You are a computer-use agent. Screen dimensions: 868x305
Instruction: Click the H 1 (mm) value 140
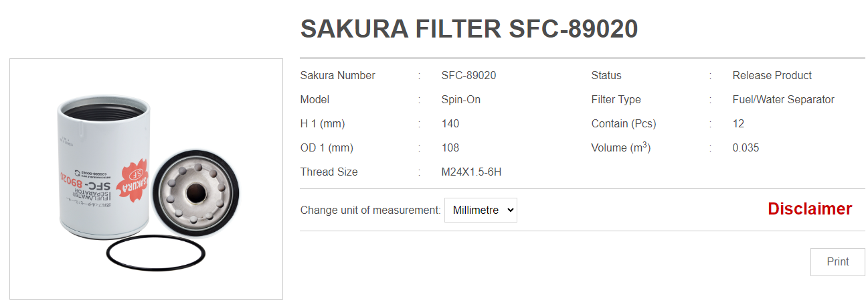[x=450, y=123]
